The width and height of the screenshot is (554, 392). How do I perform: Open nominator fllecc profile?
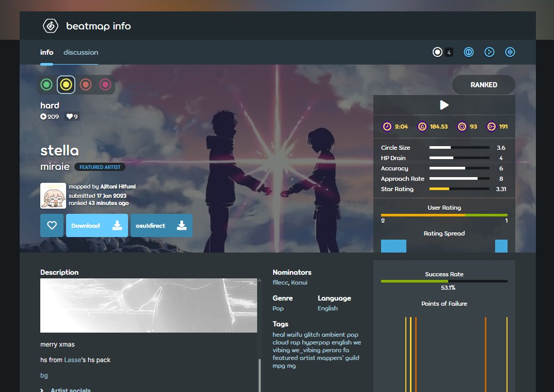280,283
